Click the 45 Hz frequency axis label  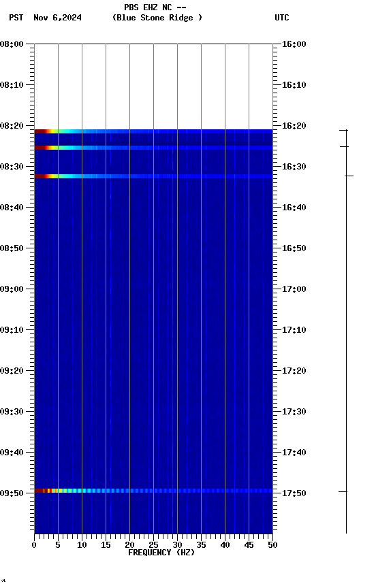(249, 545)
